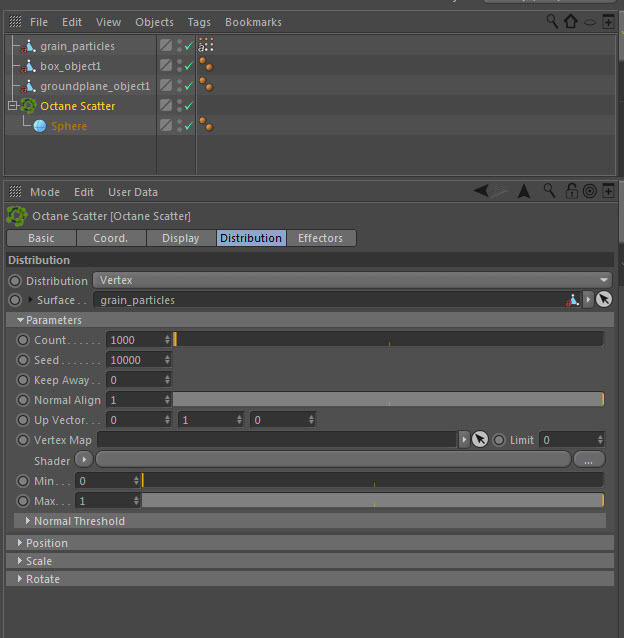
Task: Collapse the Parameters section
Action: (x=20, y=320)
